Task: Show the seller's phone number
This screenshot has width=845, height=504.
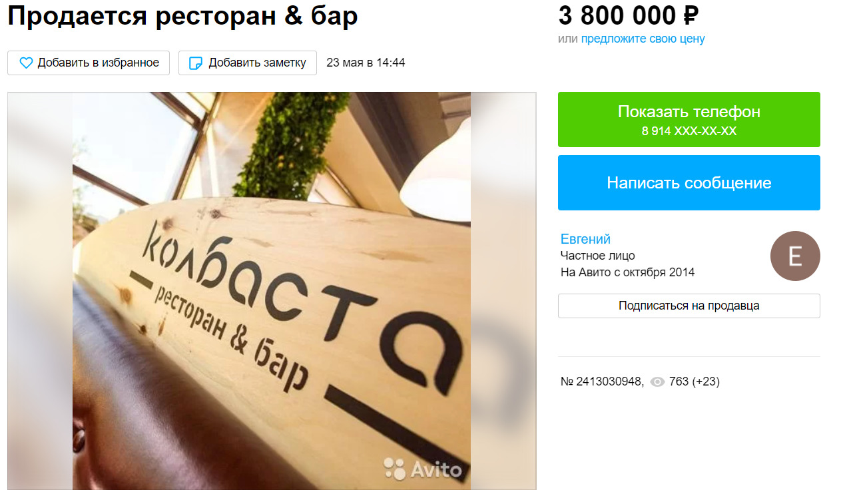Action: point(689,120)
